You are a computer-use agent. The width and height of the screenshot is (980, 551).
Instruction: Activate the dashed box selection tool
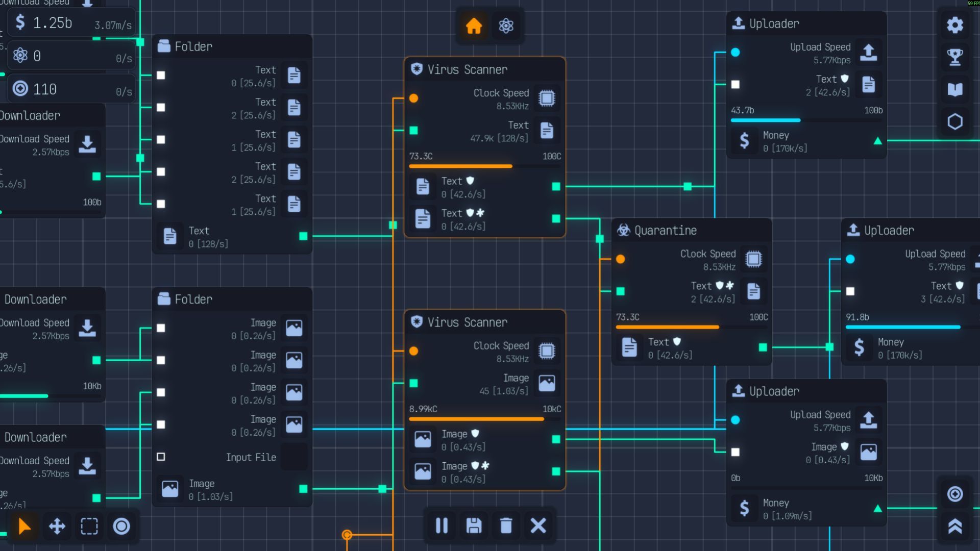[89, 526]
